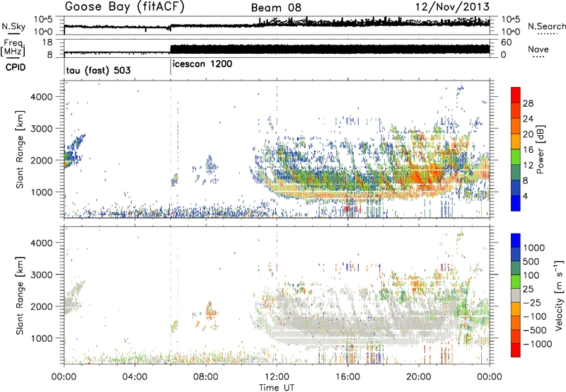Screen dimensions: 566x392
Task: Pick the gray segment of the velocity color bar
Action: (516, 295)
